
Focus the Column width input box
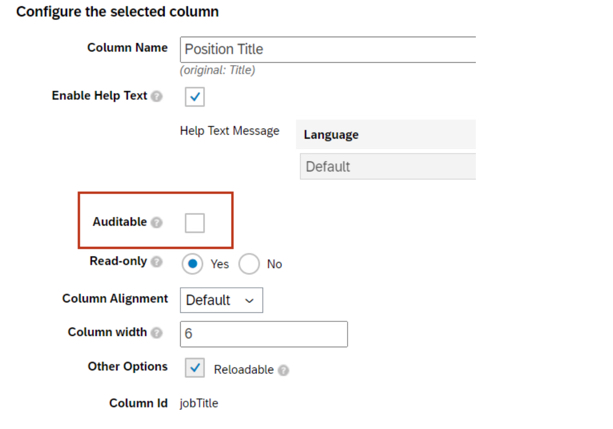point(264,334)
